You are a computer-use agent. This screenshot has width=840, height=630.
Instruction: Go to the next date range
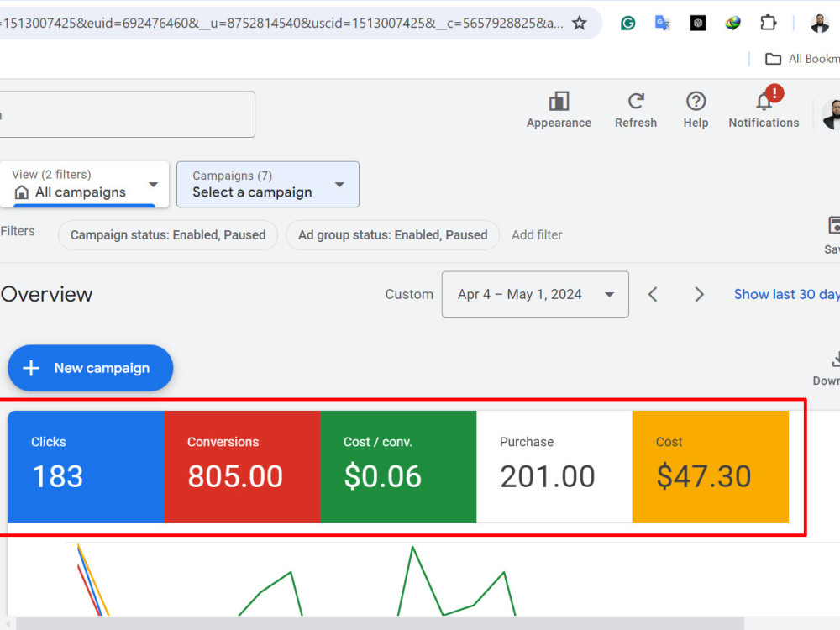699,294
